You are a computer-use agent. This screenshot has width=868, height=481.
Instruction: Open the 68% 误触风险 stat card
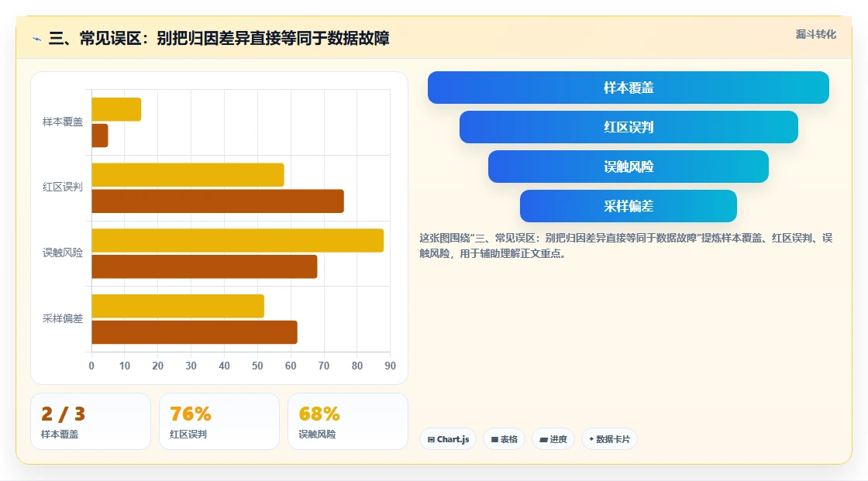pyautogui.click(x=348, y=421)
